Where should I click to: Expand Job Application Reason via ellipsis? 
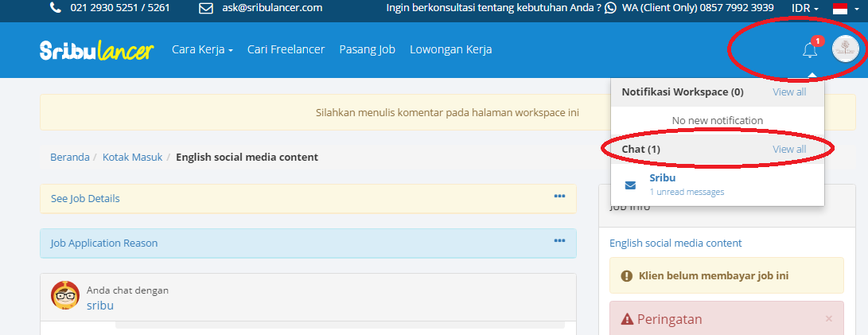559,240
